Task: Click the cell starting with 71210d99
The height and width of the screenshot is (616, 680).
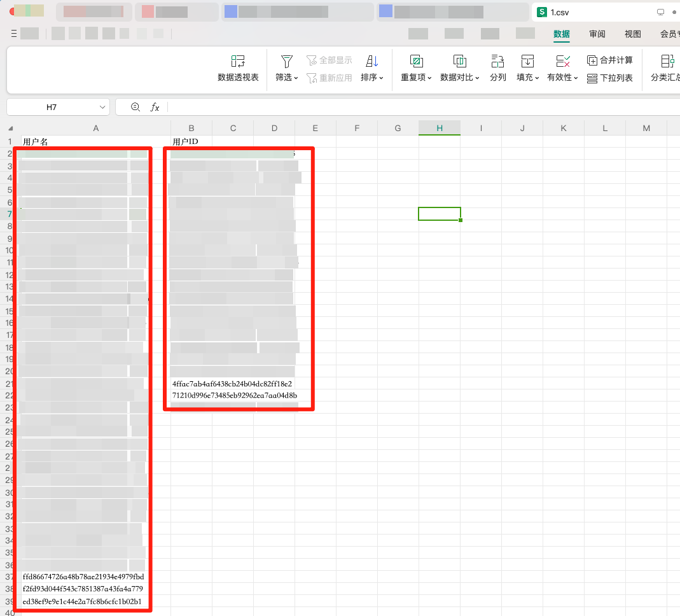Action: coord(235,396)
